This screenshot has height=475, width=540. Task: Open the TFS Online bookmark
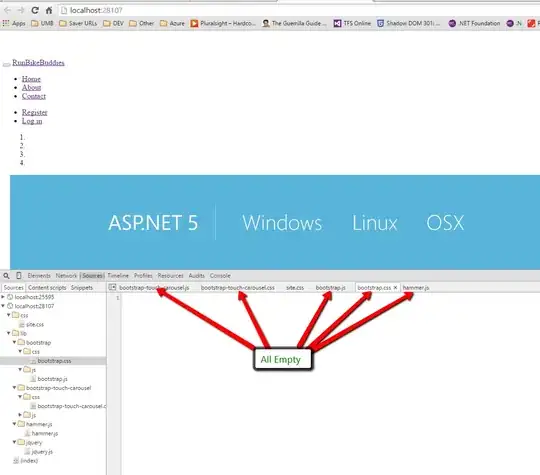352,23
